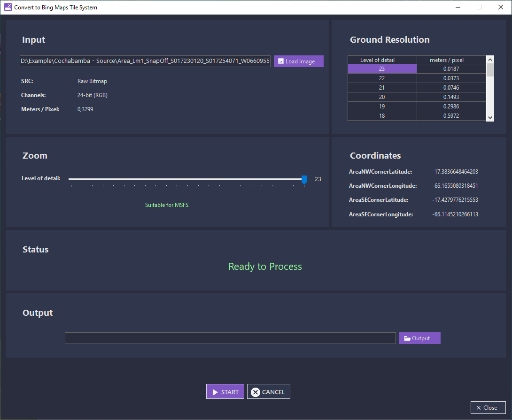Click the meters / pixel column header

point(451,60)
